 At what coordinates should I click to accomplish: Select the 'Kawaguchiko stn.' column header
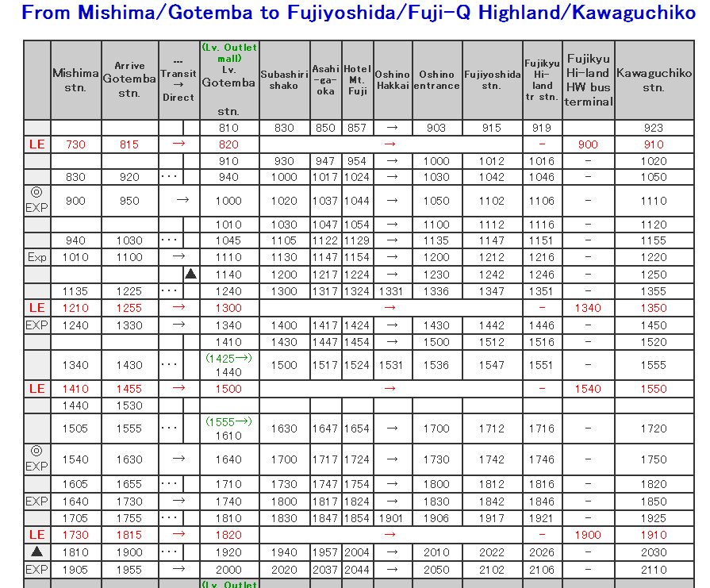tap(654, 79)
